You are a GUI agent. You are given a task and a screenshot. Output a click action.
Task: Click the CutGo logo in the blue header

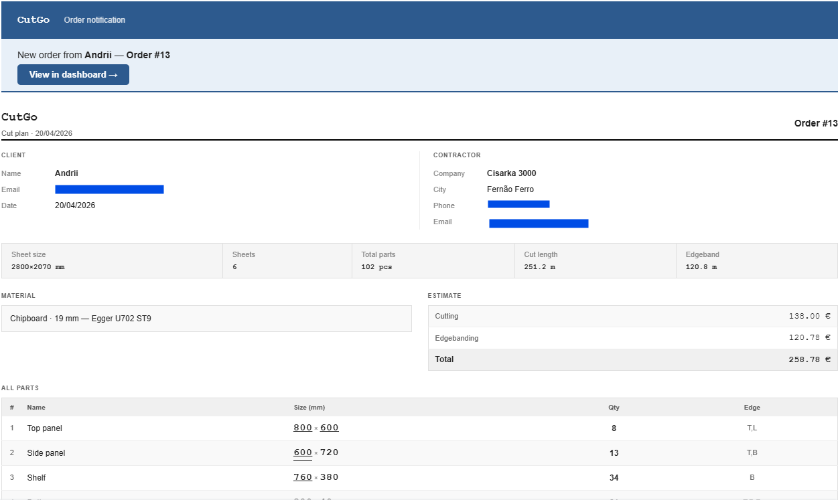[33, 20]
